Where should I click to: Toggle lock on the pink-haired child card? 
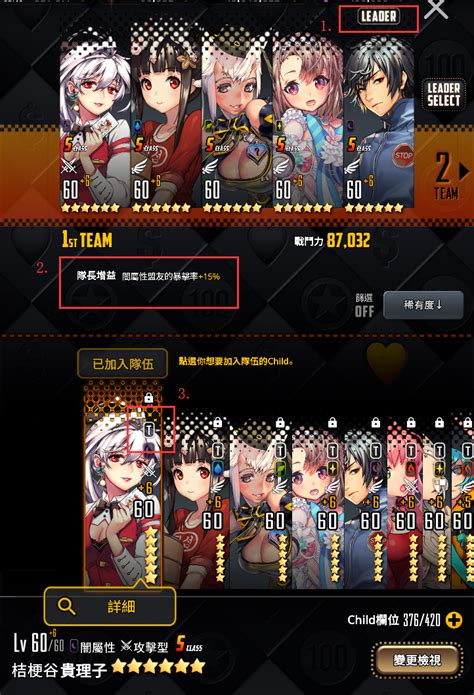pyautogui.click(x=411, y=422)
